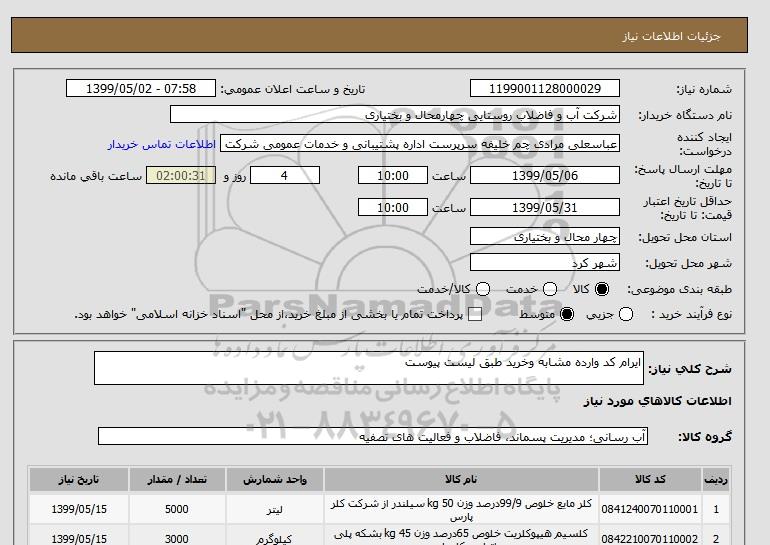Click the تعداد / مقدار column header
The width and height of the screenshot is (770, 545).
pos(177,479)
